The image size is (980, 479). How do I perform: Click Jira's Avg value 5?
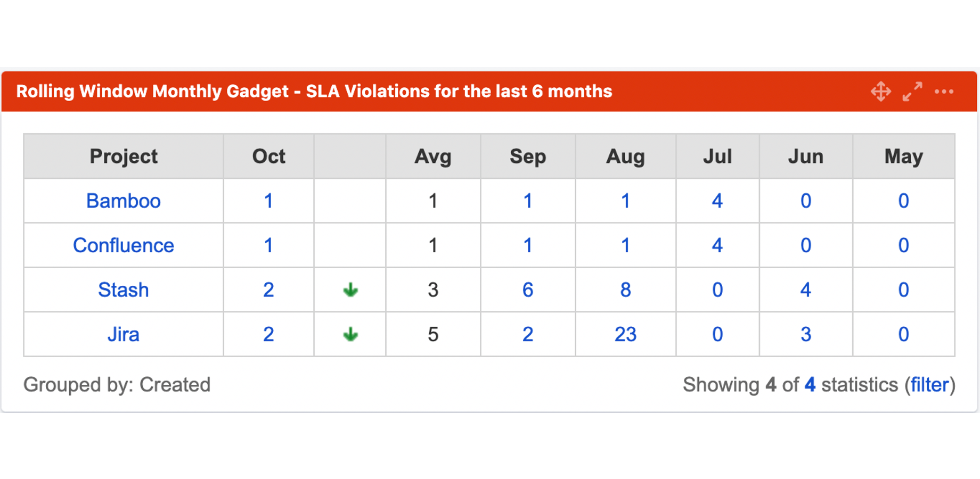pos(433,335)
